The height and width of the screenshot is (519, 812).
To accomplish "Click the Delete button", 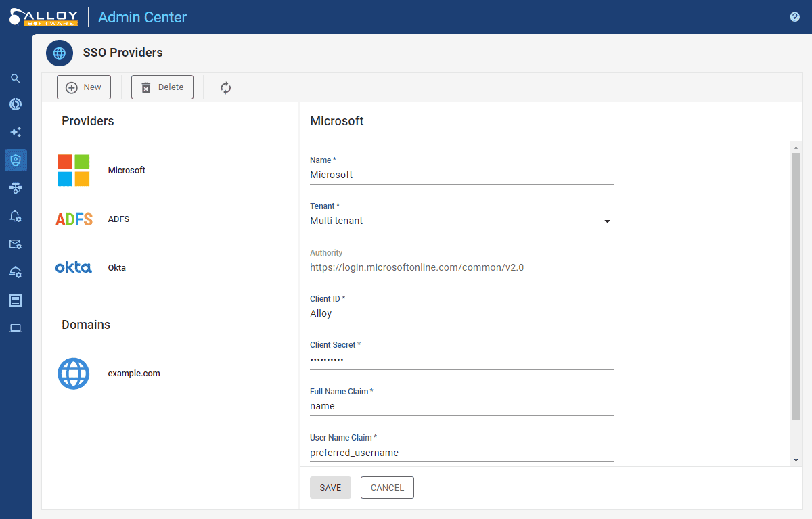I will [162, 87].
